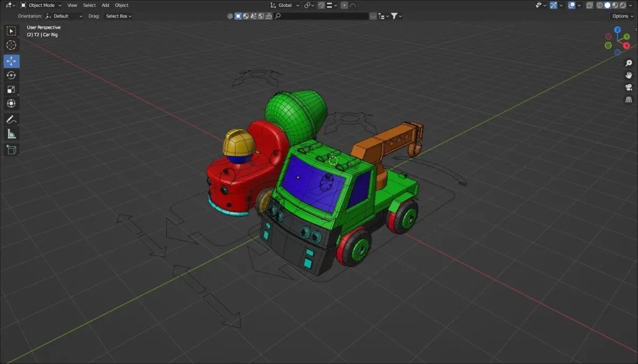Open the Options popover

coord(623,16)
